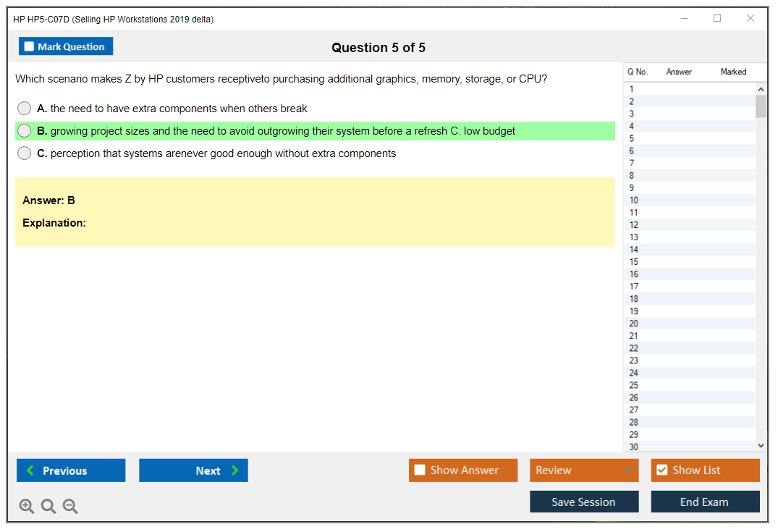Go to the Previous question
The width and height of the screenshot is (778, 532).
pyautogui.click(x=71, y=470)
